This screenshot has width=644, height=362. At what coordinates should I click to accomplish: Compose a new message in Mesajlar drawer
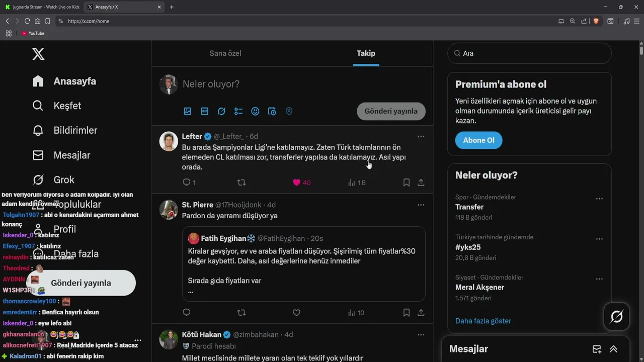(x=597, y=349)
